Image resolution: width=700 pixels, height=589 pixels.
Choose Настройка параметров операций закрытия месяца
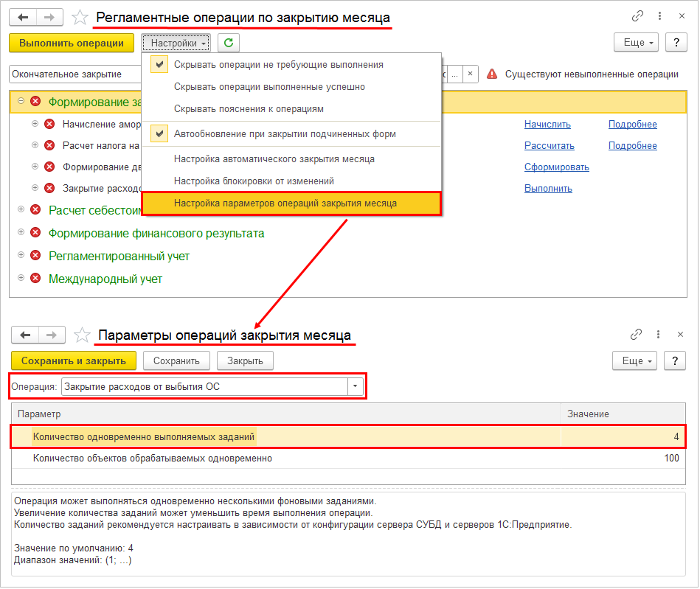(291, 203)
